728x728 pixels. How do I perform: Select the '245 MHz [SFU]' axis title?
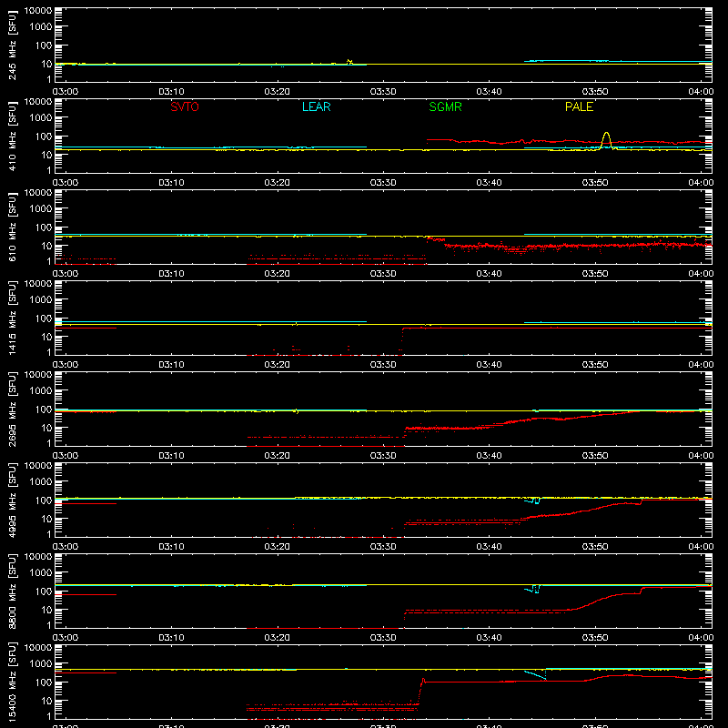point(12,45)
